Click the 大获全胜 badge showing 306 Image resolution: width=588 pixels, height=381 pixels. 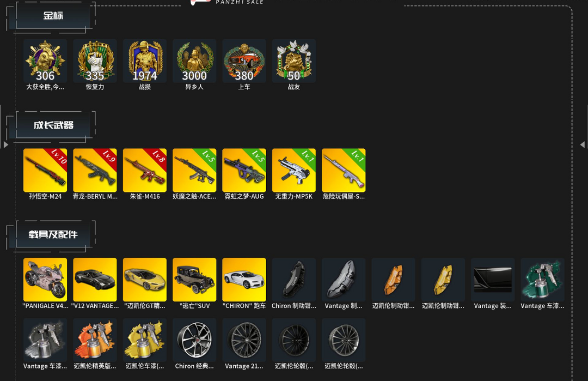click(45, 61)
